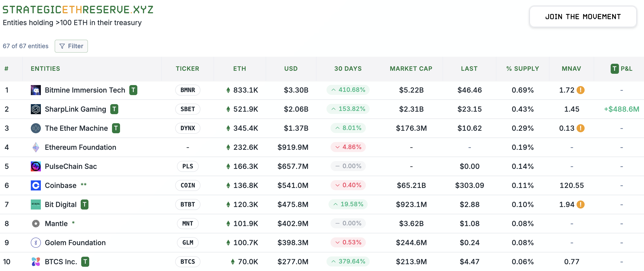644x271 pixels.
Task: Click the warning icon next to MNAV 0.13
Action: (x=580, y=128)
